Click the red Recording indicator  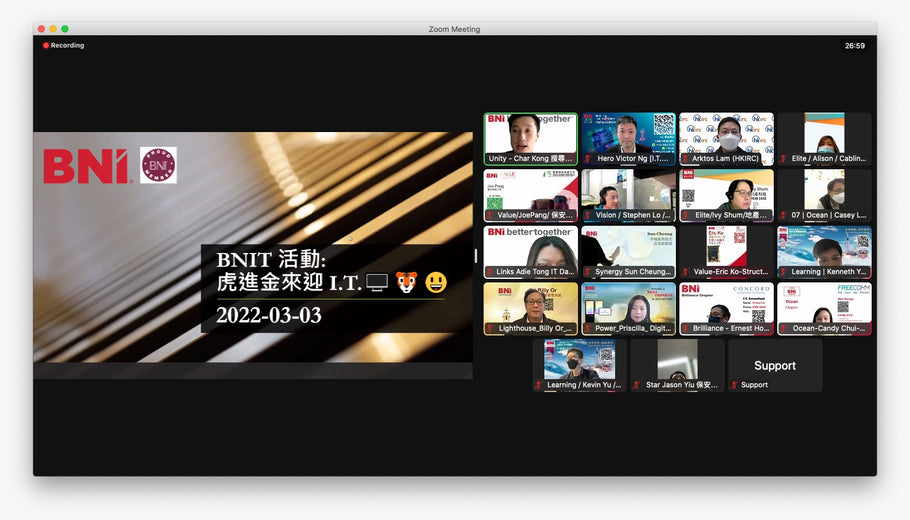click(x=63, y=45)
